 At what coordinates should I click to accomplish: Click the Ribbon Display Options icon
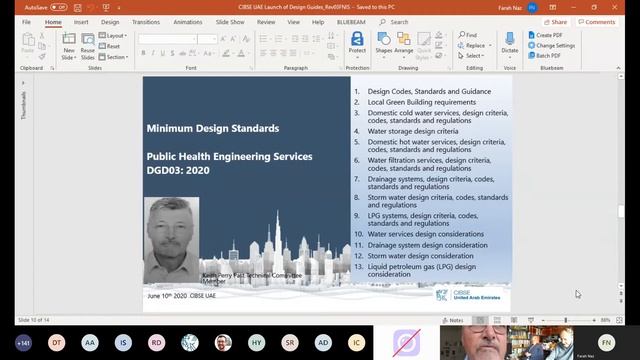[553, 7]
